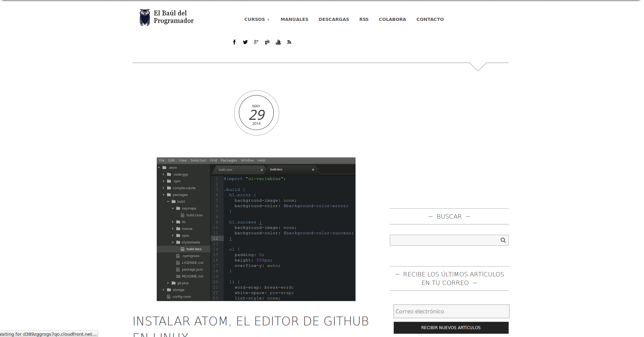
Task: Click the RECIBIR NUEVOS ARTÍCULOS button
Action: 451,328
